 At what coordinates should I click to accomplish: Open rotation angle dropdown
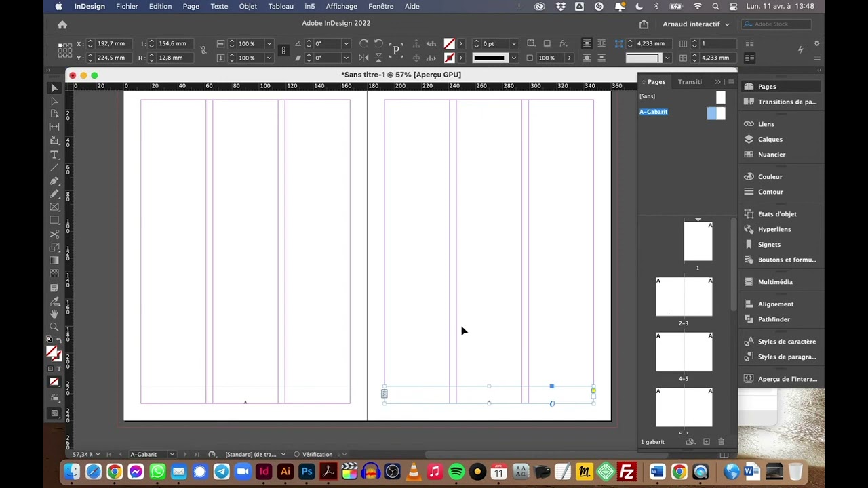346,43
